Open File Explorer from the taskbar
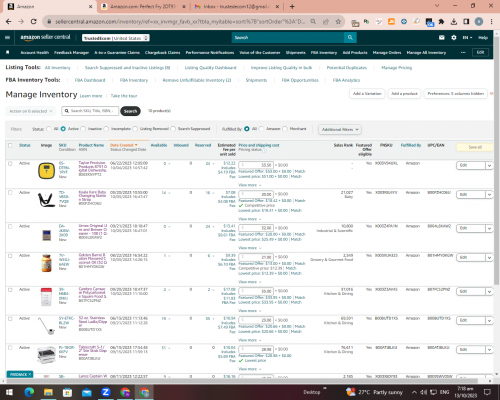Image resolution: width=500 pixels, height=400 pixels. (x=48, y=392)
